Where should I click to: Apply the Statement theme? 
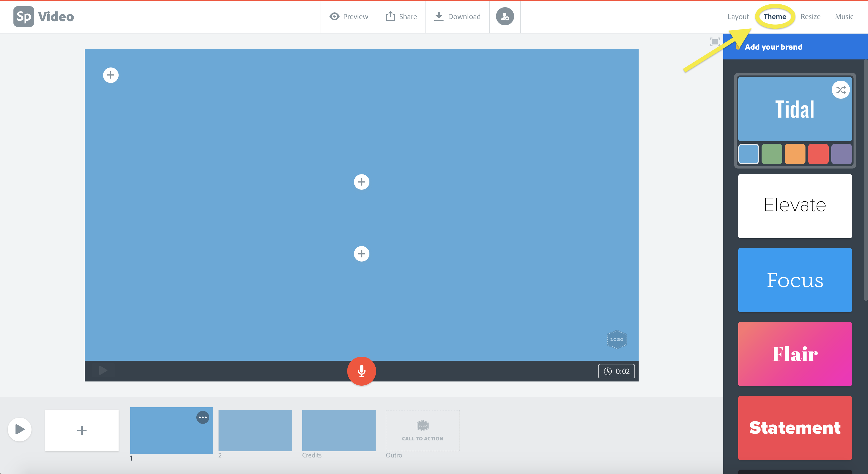(795, 428)
